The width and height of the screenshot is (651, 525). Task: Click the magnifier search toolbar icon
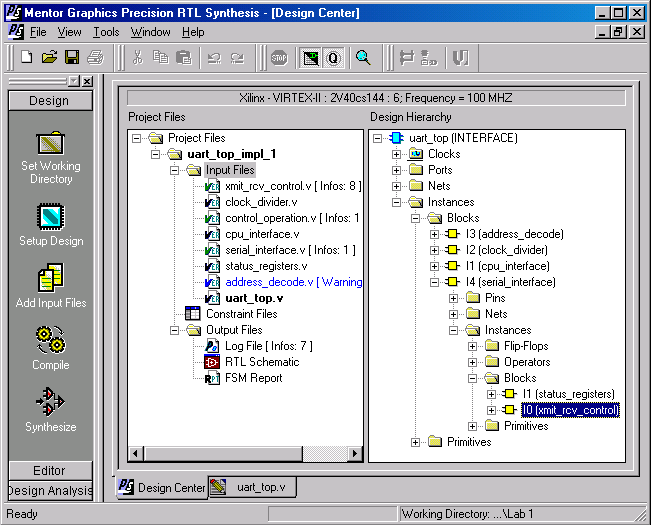point(363,57)
